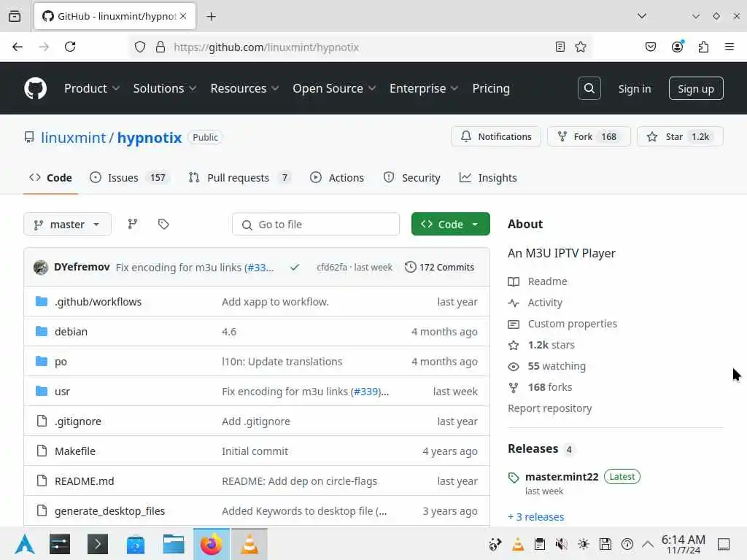Image resolution: width=747 pixels, height=560 pixels.
Task: Open README.md file
Action: click(x=85, y=481)
